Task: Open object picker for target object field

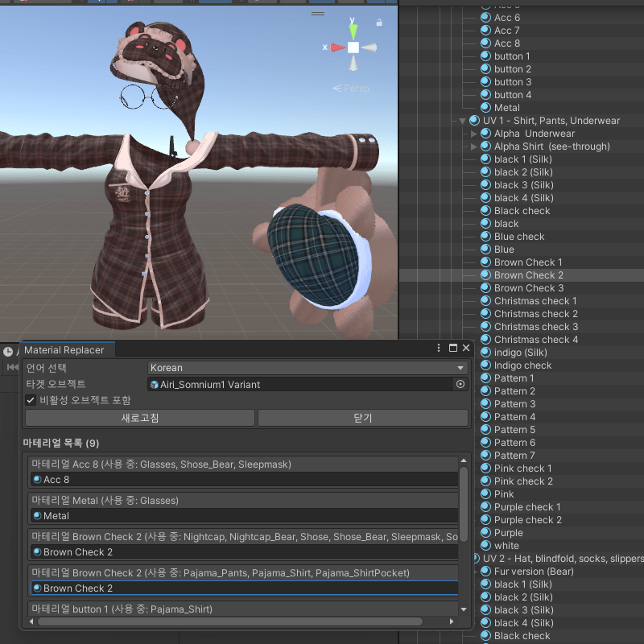Action: coord(460,384)
